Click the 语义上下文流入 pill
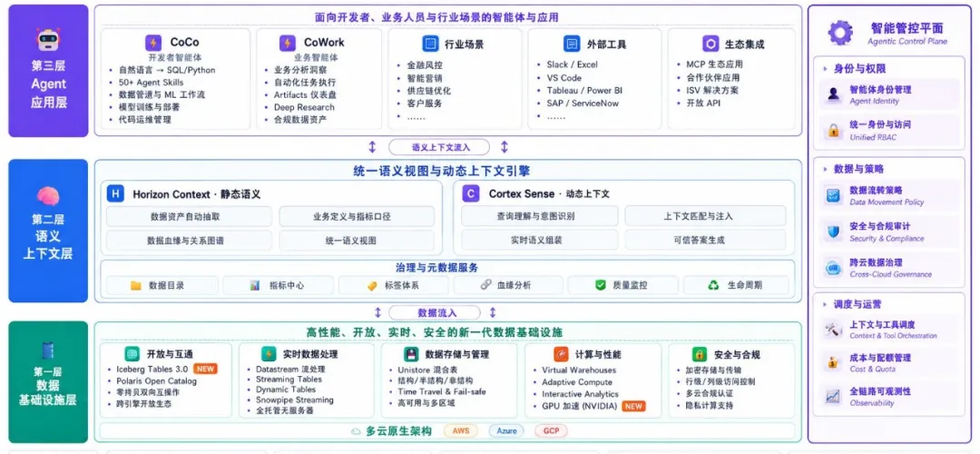The width and height of the screenshot is (980, 454). click(438, 148)
